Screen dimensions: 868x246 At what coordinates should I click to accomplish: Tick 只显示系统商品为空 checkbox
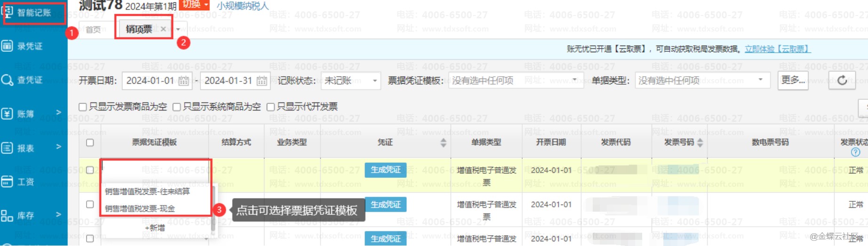(177, 107)
